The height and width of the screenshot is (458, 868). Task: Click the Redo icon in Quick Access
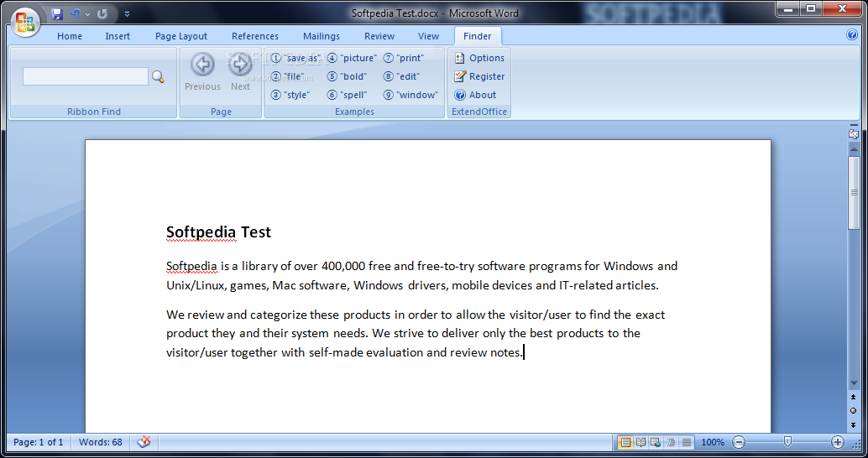(x=102, y=14)
